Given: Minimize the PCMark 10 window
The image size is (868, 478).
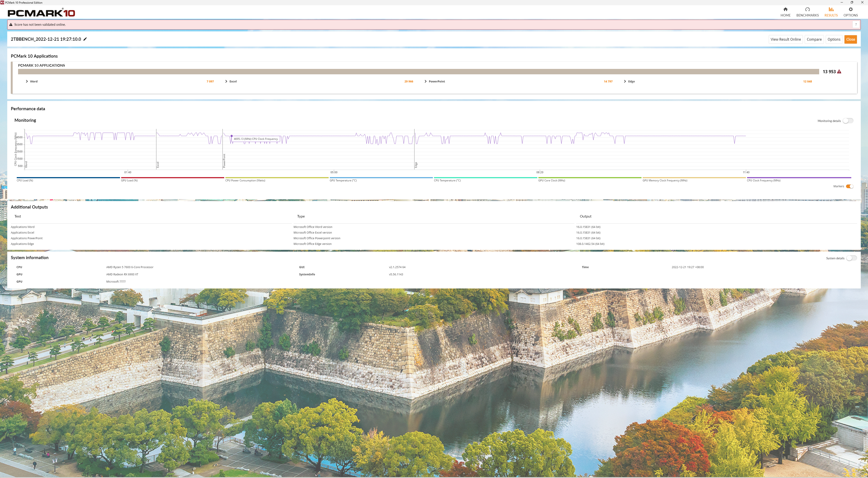Looking at the screenshot, I should click(x=841, y=2).
